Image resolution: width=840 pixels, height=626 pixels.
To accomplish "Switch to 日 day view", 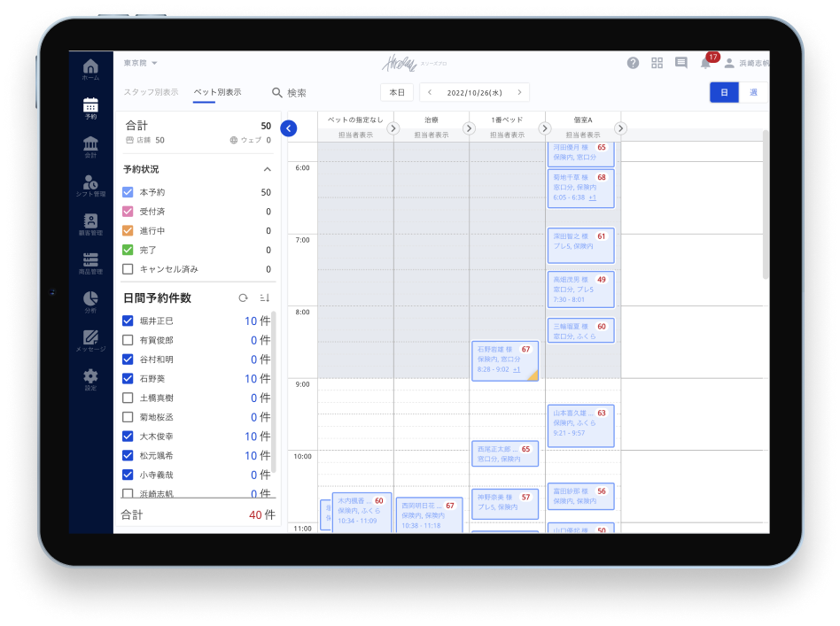I will 724,92.
